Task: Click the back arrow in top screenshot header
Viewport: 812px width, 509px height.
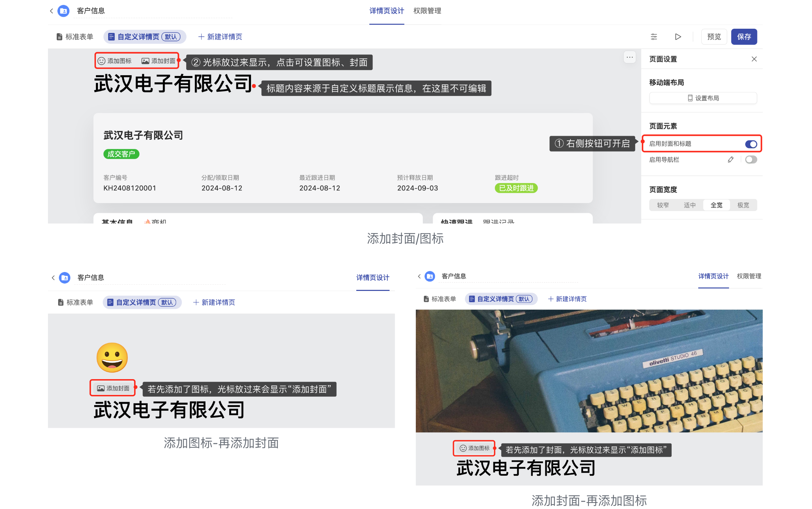Action: 51,11
